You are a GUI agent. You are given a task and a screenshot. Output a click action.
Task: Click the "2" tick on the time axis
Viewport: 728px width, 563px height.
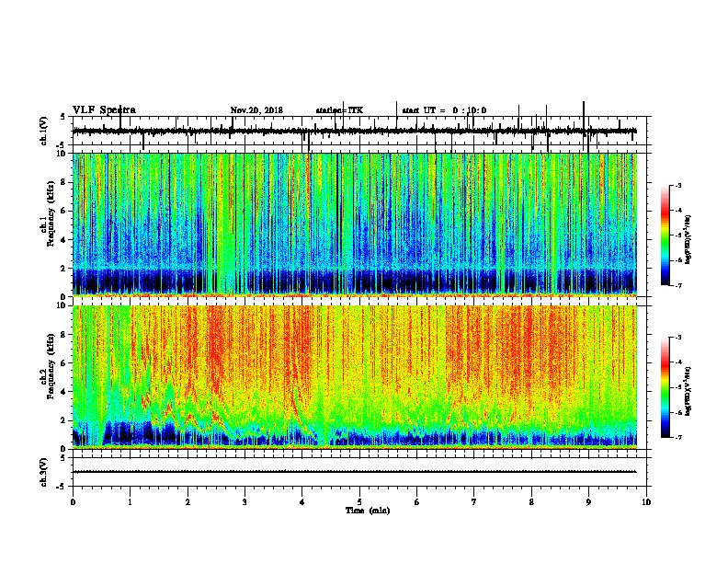[188, 502]
